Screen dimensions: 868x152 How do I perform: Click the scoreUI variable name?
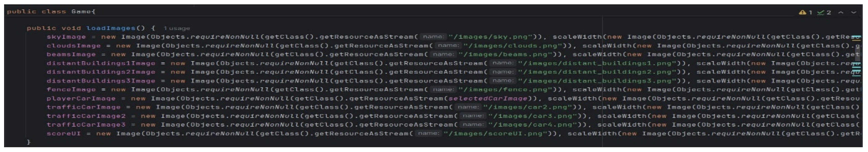point(64,134)
